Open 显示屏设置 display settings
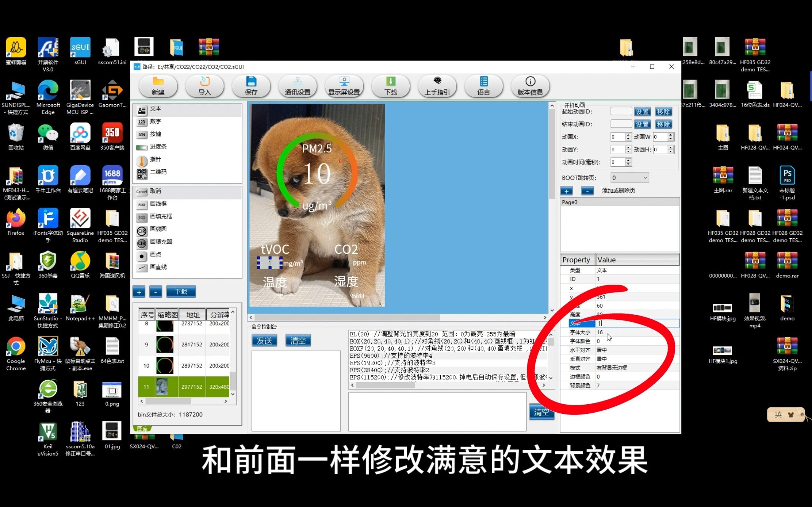The width and height of the screenshot is (812, 507). pyautogui.click(x=344, y=86)
